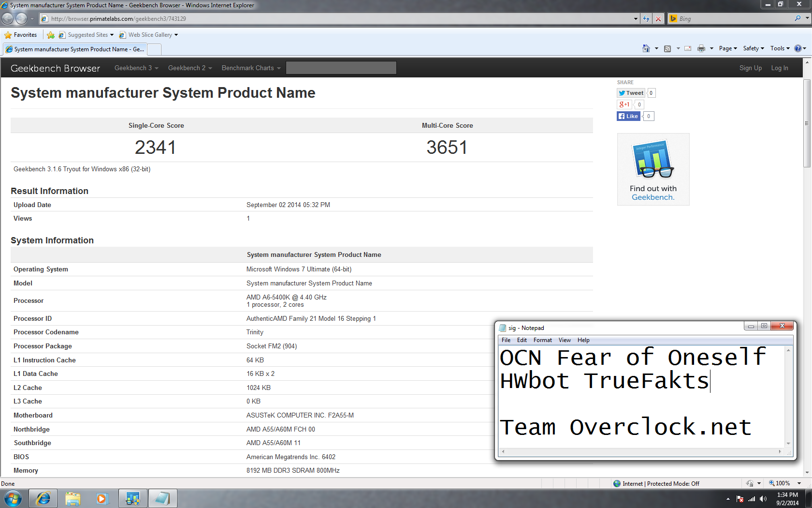Image resolution: width=812 pixels, height=508 pixels.
Task: Click the Log In link
Action: pos(779,68)
